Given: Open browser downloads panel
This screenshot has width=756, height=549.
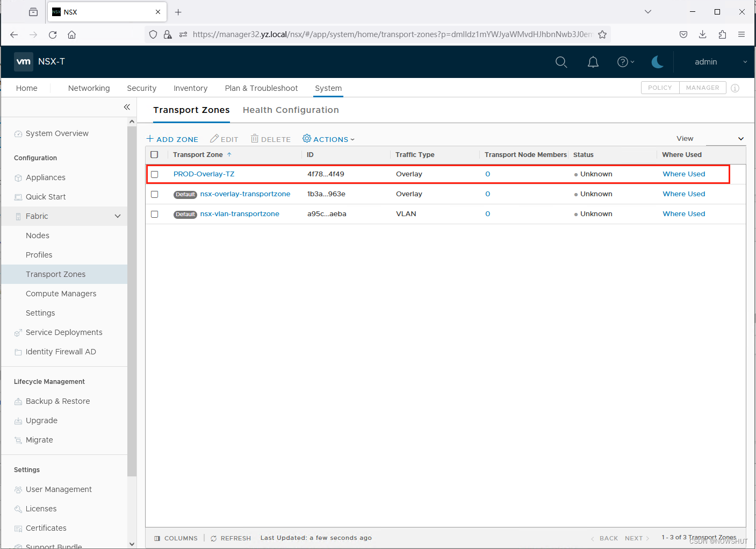Looking at the screenshot, I should tap(702, 34).
